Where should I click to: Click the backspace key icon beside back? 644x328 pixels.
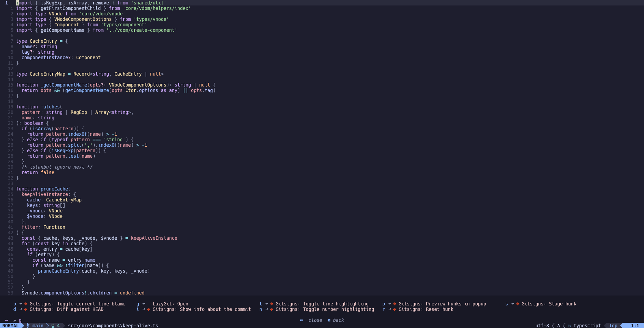click(x=329, y=320)
